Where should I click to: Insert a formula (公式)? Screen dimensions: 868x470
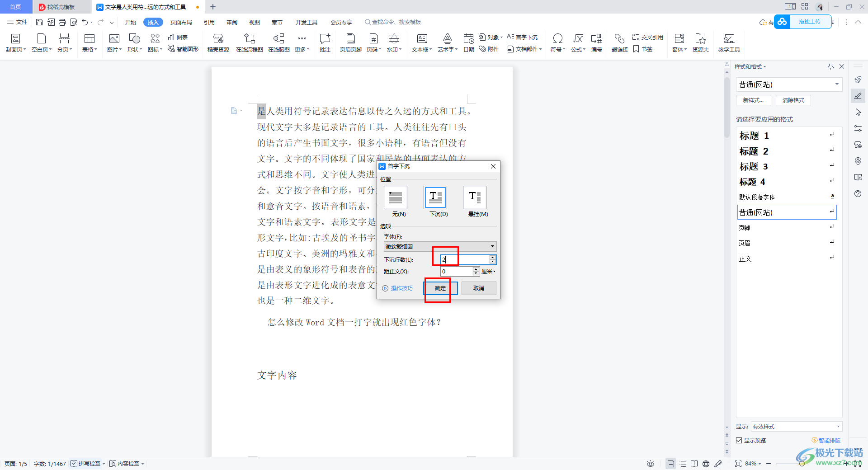(578, 43)
